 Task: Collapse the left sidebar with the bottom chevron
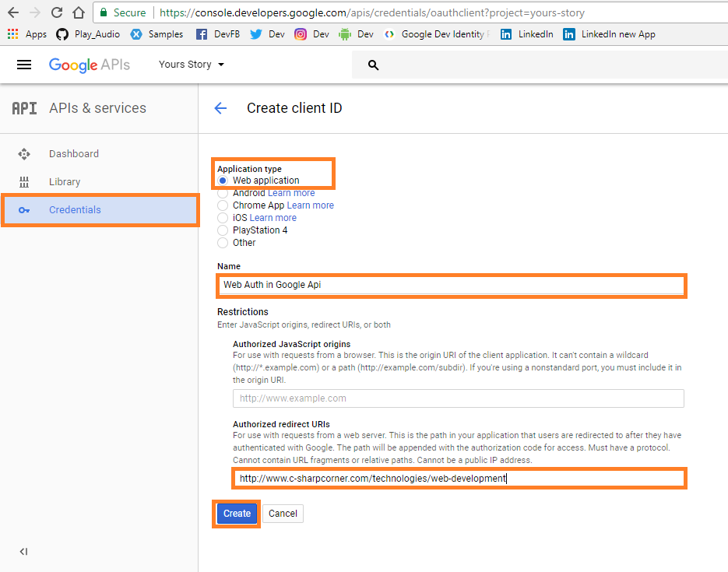tap(23, 551)
